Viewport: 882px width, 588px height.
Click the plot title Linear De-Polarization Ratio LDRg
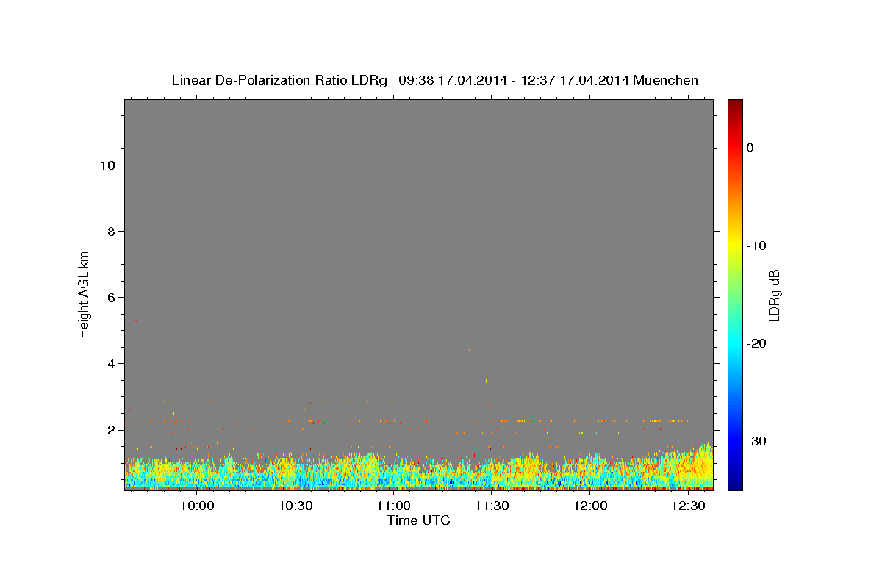click(279, 80)
